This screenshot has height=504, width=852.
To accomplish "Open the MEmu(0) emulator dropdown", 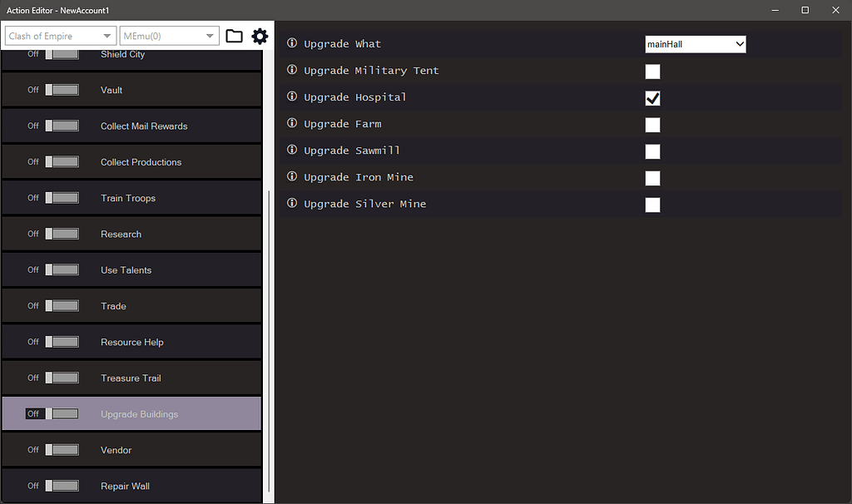I will tap(169, 36).
